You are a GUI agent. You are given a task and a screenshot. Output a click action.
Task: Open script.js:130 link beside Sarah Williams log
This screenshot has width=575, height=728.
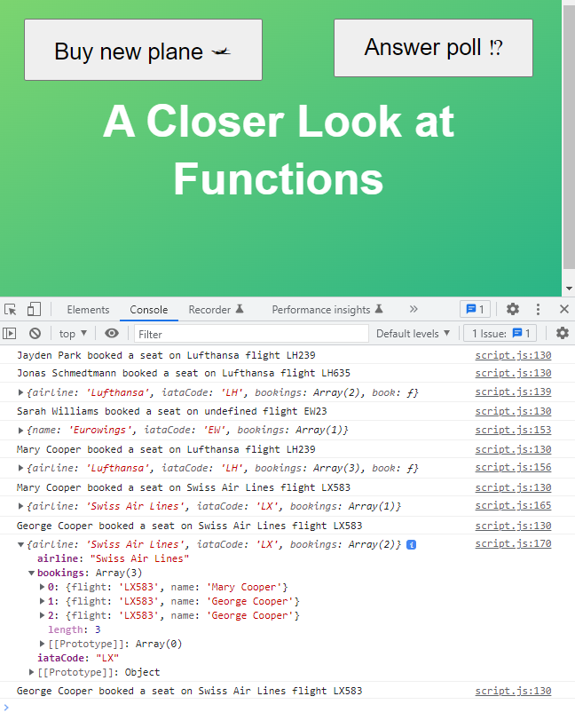[513, 412]
